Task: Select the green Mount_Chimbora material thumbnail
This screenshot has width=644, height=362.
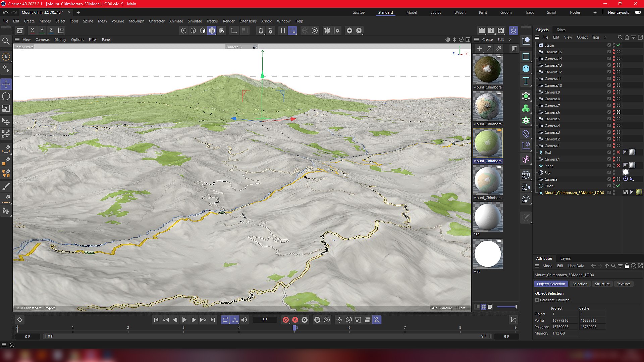Action: pos(487,143)
